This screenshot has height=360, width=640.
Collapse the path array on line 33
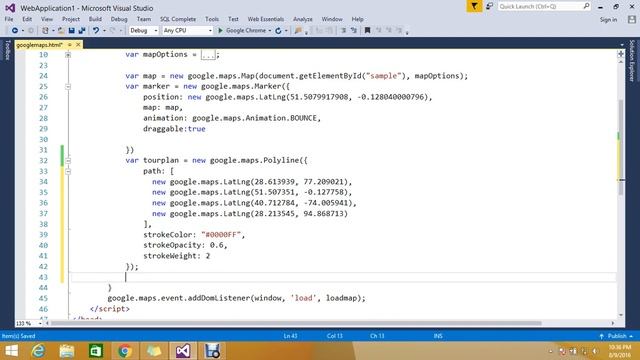(x=68, y=171)
